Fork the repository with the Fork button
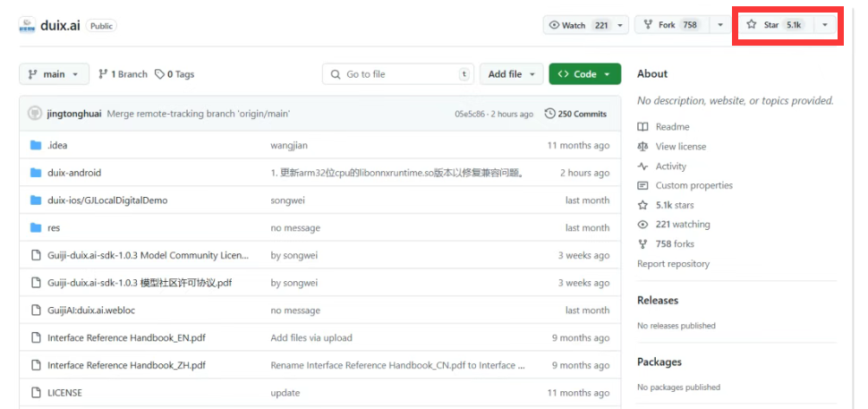 click(x=673, y=25)
